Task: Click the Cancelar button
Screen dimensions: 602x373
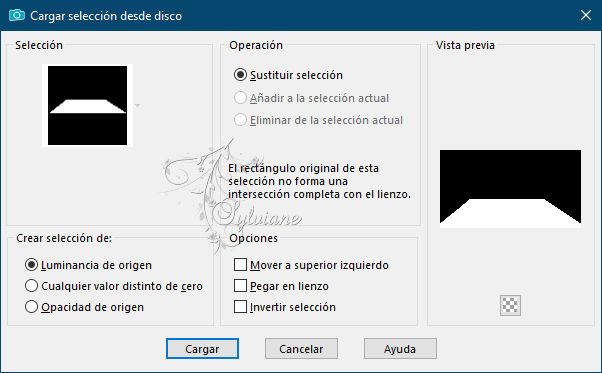Action: pyautogui.click(x=301, y=348)
